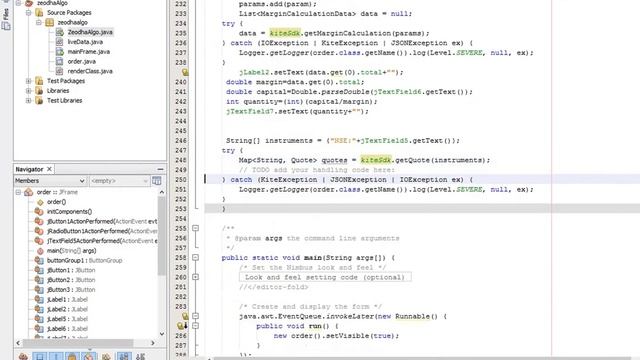640x360 pixels.
Task: Minimize the Navigator panel
Action: coord(160,169)
